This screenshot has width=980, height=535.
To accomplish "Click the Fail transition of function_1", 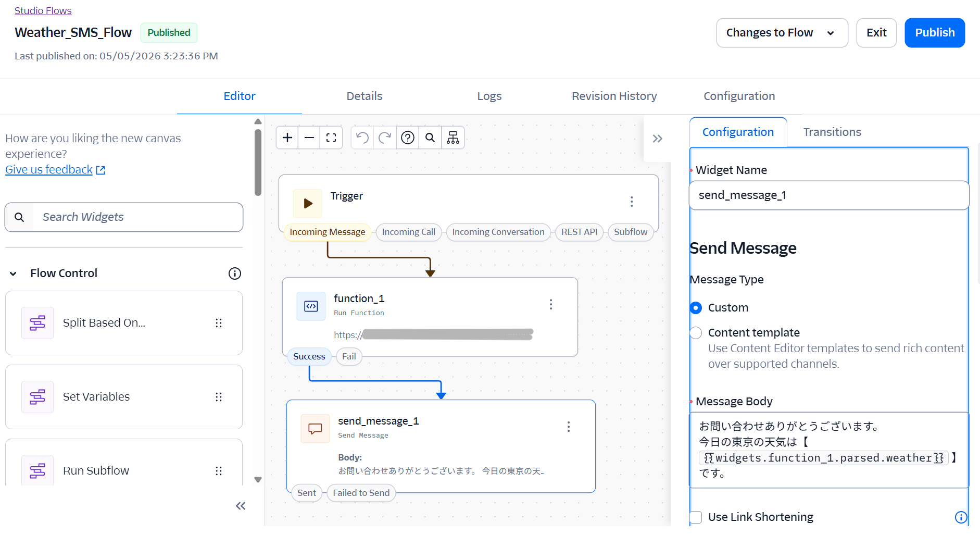I will 349,356.
